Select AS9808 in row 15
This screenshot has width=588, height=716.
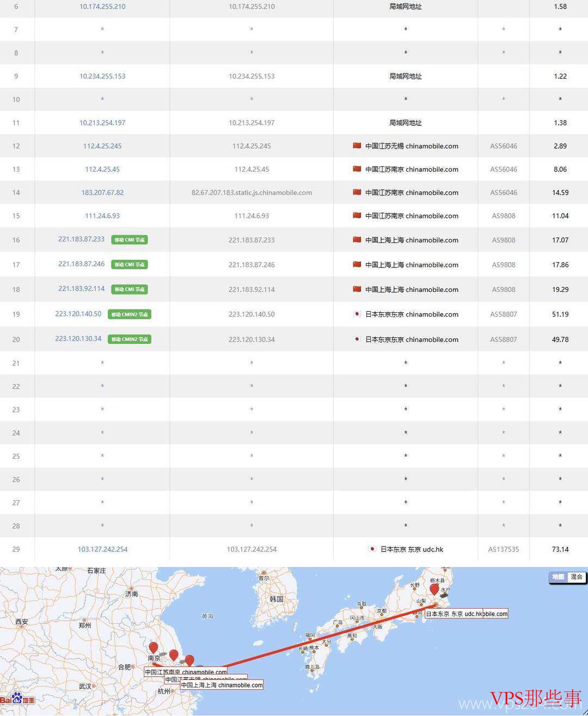[x=504, y=216]
